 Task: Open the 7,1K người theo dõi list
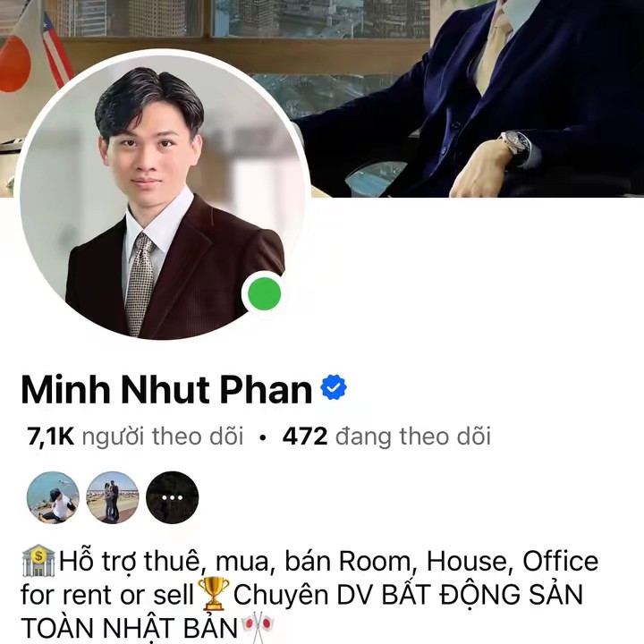135,436
